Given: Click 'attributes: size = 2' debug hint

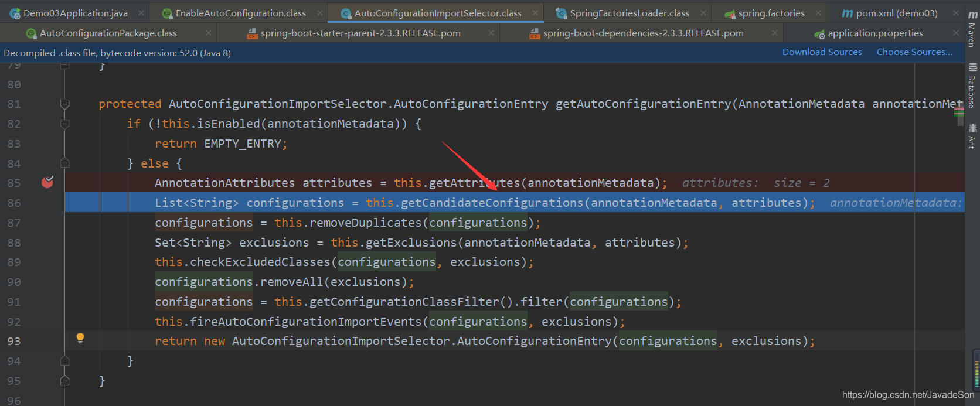Looking at the screenshot, I should point(756,183).
